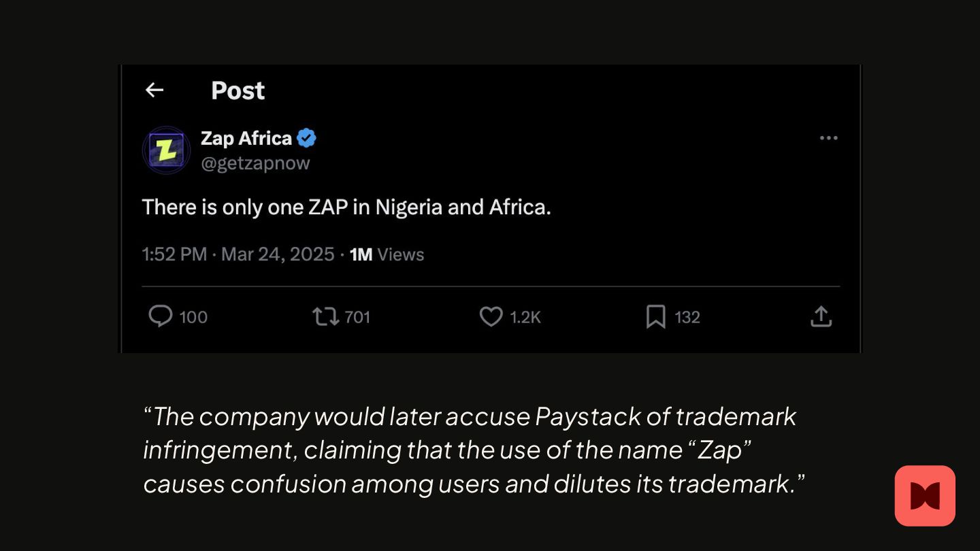Image resolution: width=980 pixels, height=551 pixels.
Task: Click the 1.2K likes count
Action: pyautogui.click(x=525, y=317)
